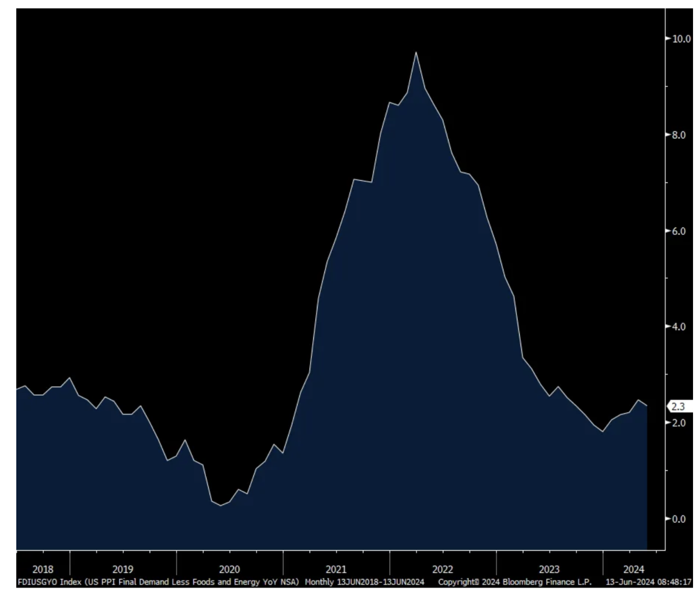Click the chart's highest peak near 10
Screen dimensions: 700x598
pos(416,53)
